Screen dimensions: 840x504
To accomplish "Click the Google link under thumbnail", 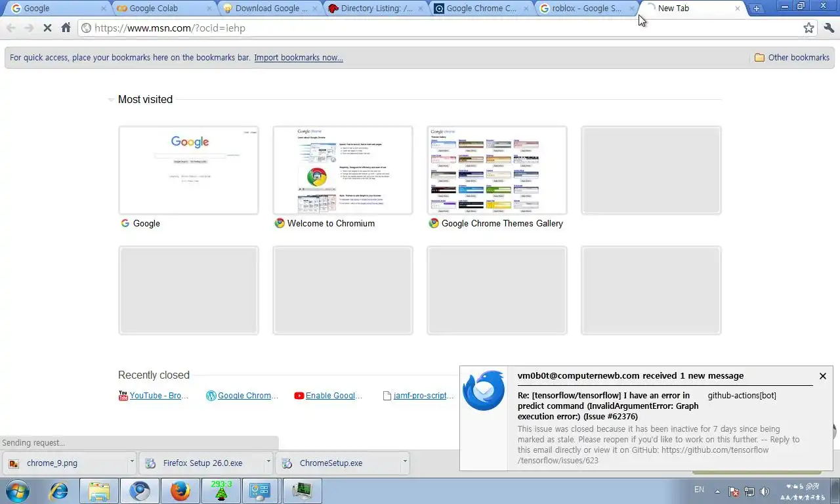I will pos(146,223).
